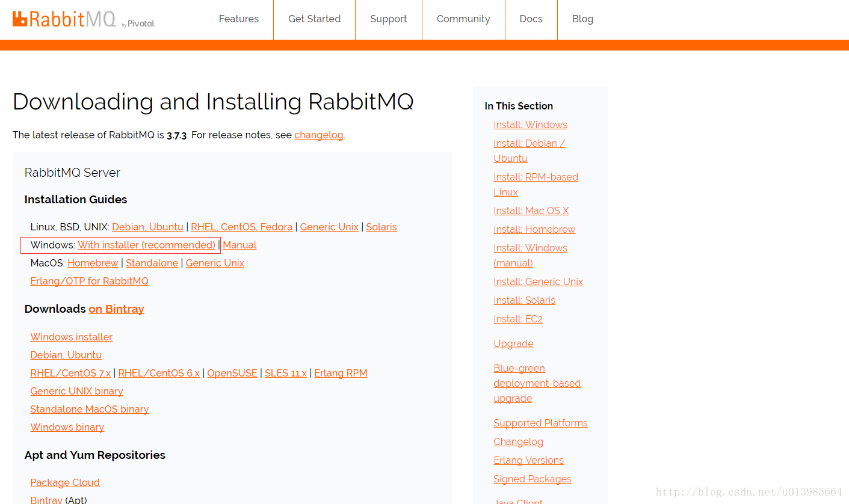Open Install: Debian / Ubuntu sidebar link
Screen dimensions: 849x504
[x=529, y=150]
